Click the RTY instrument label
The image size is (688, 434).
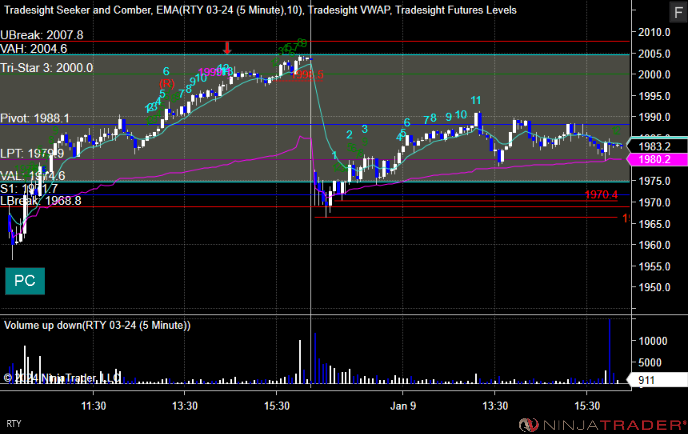click(14, 424)
